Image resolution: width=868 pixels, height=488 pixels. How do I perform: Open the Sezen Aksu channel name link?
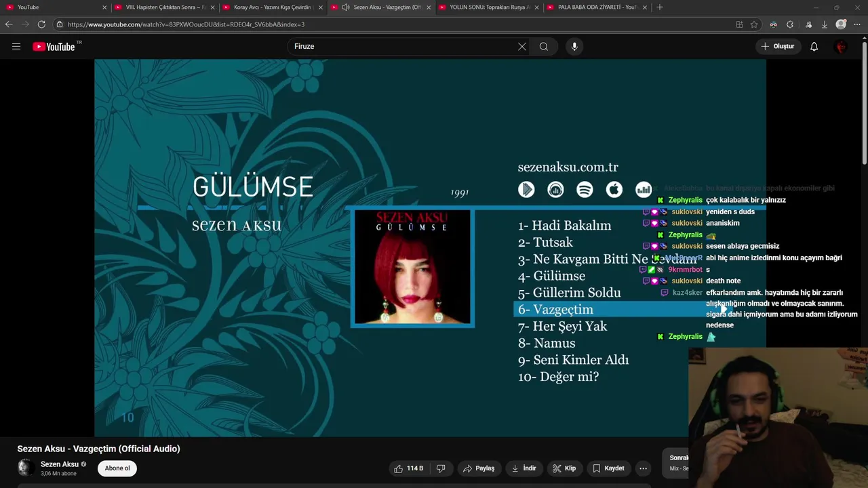[60, 464]
